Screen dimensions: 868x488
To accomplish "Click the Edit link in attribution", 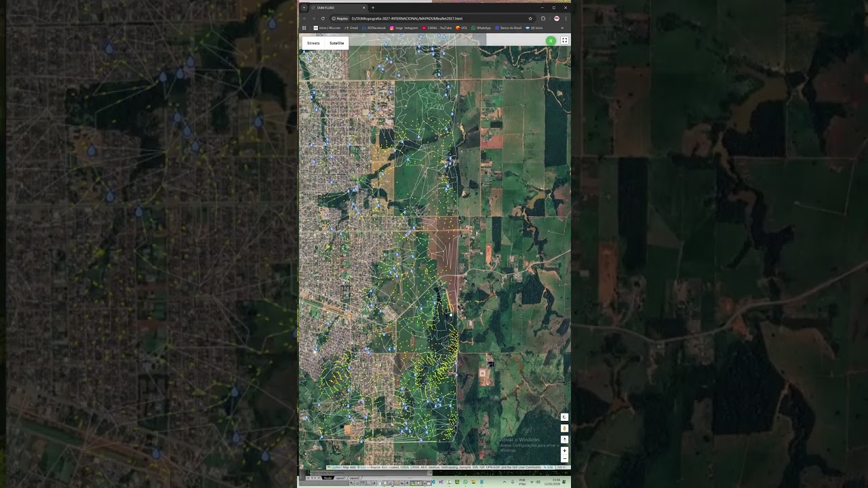I will tap(549, 468).
